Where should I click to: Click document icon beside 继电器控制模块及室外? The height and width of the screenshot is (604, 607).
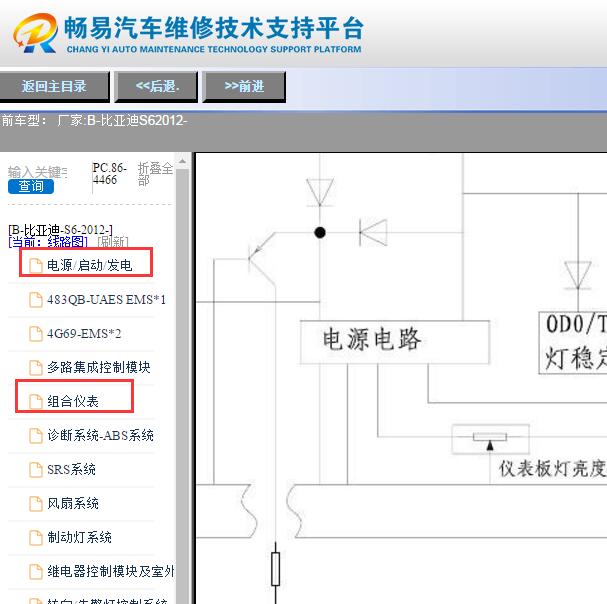[36, 571]
